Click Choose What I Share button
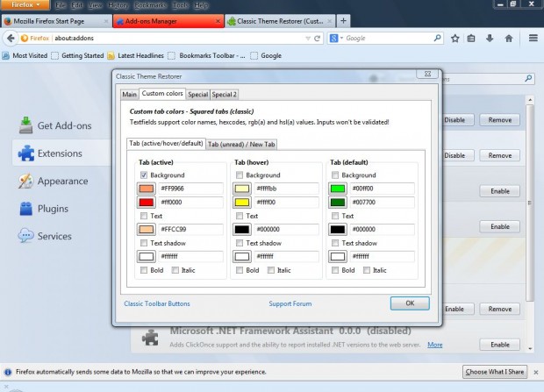Image resolution: width=544 pixels, height=392 pixels. pos(495,372)
